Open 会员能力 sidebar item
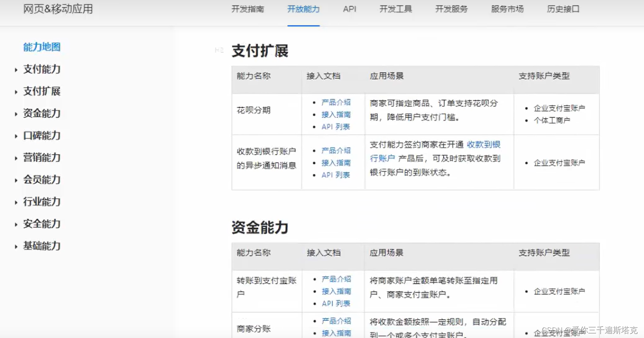 [42, 180]
